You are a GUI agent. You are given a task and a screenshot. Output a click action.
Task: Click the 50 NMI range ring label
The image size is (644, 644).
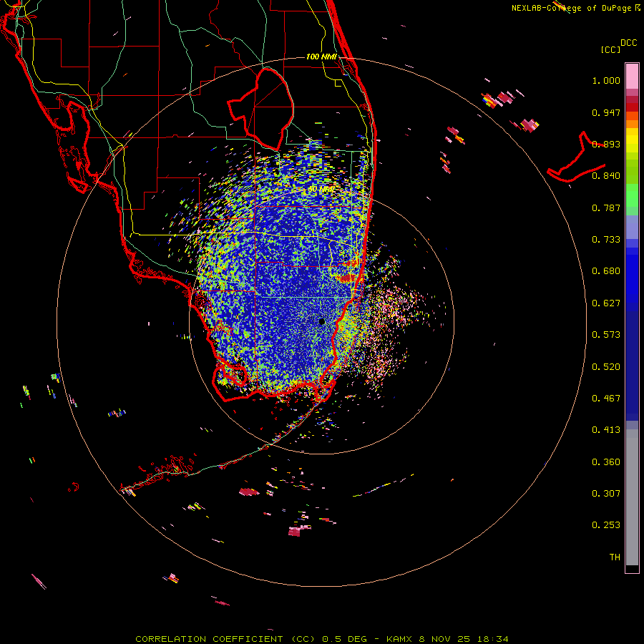(x=321, y=190)
